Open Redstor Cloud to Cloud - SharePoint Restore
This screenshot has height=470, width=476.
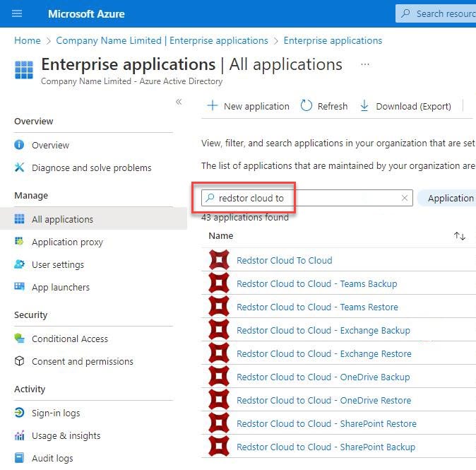tap(326, 423)
